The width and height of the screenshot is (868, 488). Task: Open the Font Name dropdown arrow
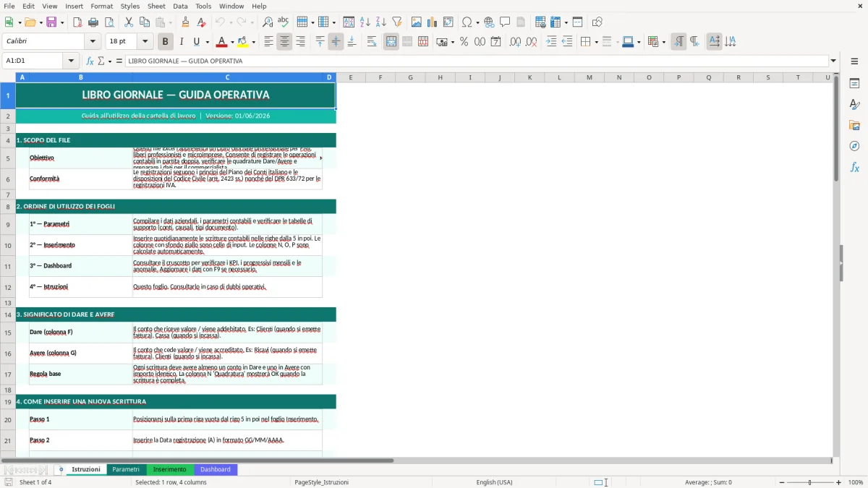coord(93,42)
